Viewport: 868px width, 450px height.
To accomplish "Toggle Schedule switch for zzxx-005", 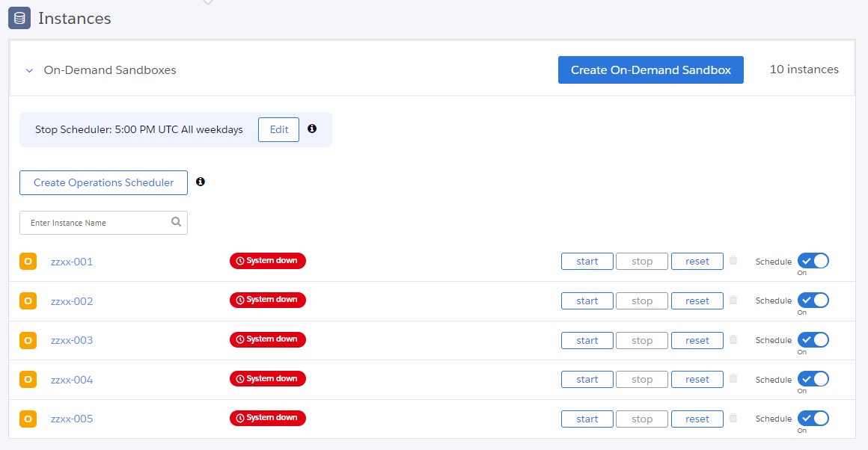I will point(813,418).
